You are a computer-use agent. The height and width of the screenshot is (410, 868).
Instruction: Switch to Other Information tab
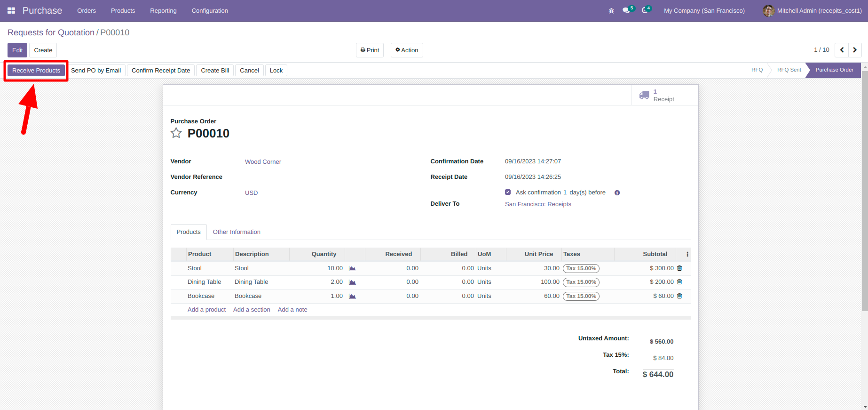click(x=237, y=232)
